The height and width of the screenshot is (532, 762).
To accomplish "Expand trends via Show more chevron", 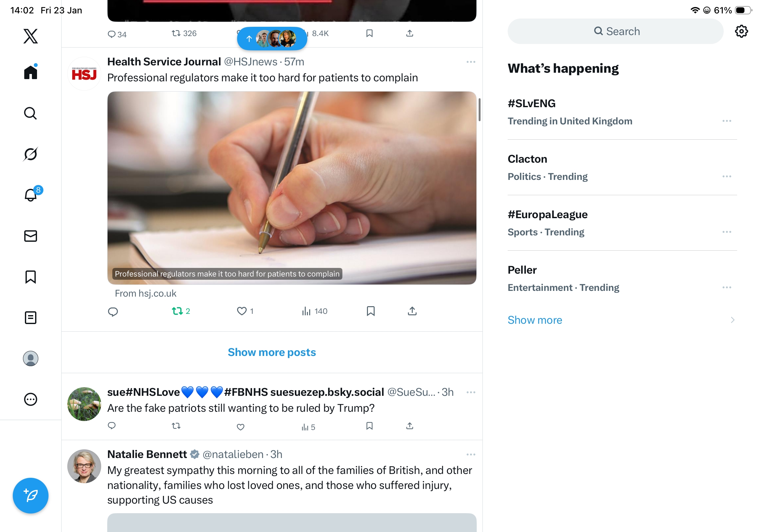I will pos(732,320).
